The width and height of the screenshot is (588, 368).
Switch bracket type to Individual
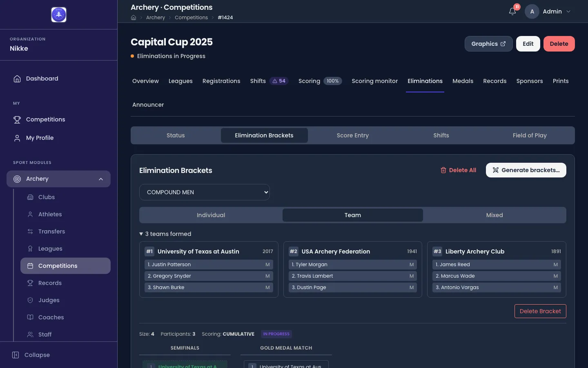pyautogui.click(x=211, y=215)
